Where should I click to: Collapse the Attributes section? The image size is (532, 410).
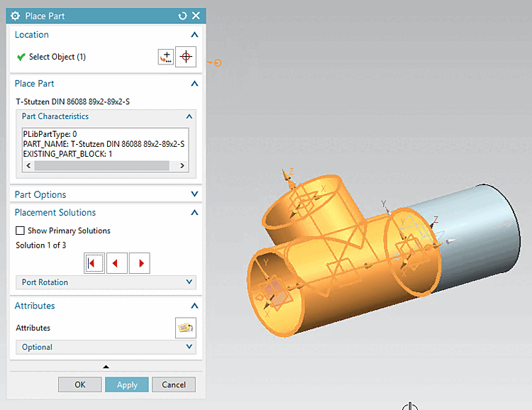point(194,306)
